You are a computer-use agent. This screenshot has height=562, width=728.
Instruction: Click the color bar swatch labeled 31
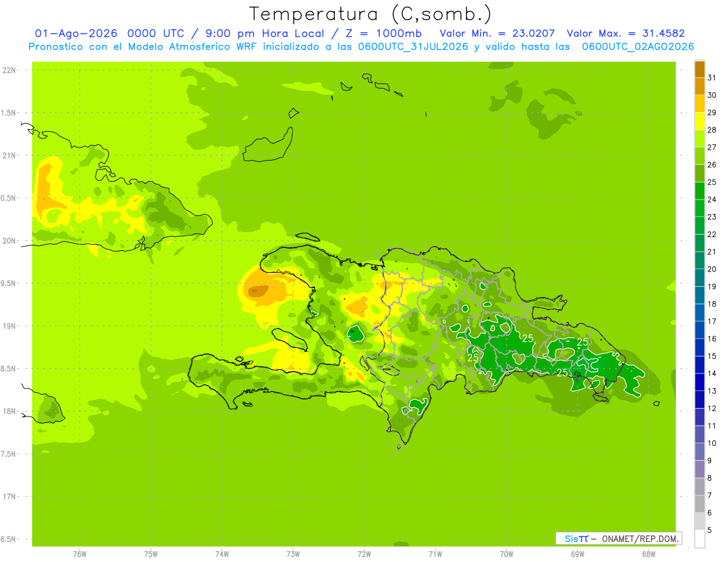click(699, 69)
